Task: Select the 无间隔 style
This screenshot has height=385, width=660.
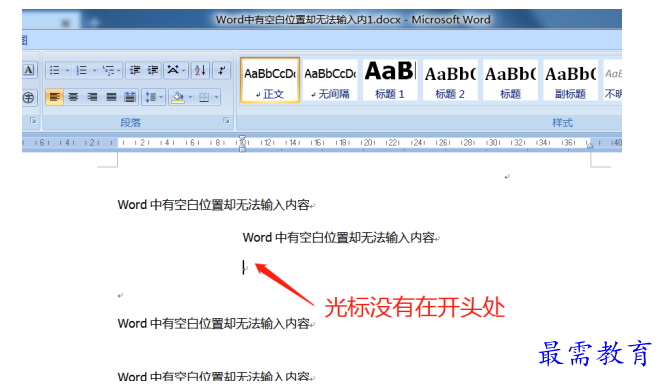Action: pyautogui.click(x=330, y=80)
